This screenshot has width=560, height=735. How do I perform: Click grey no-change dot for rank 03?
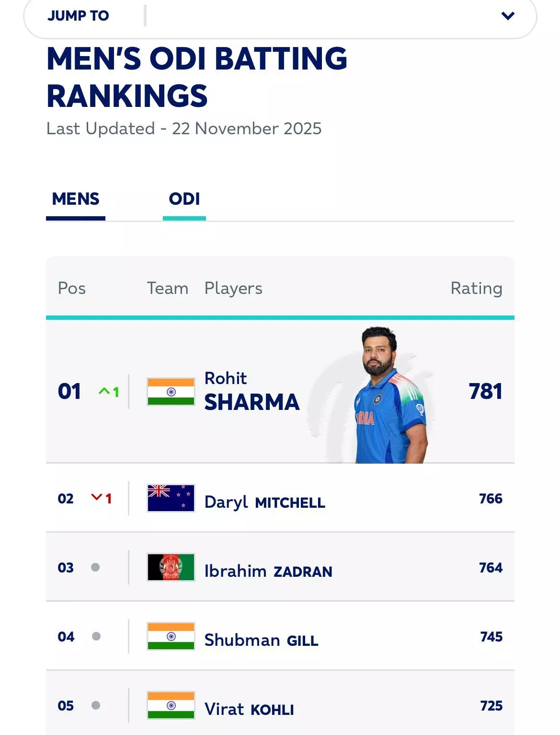[95, 567]
